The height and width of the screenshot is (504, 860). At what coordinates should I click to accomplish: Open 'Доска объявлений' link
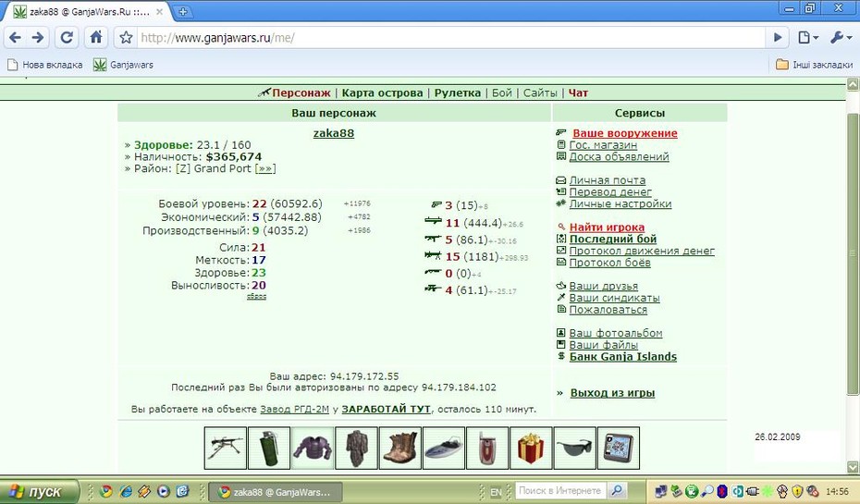[620, 156]
